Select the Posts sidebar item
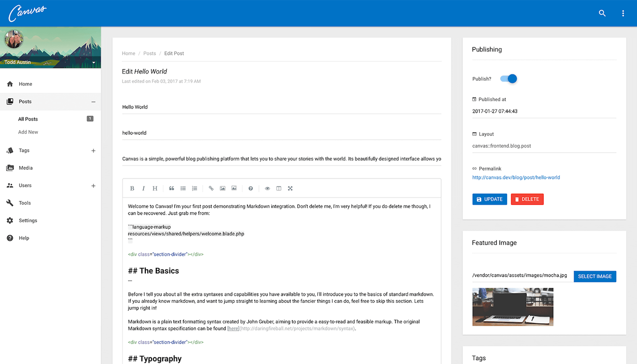637x364 pixels. pos(51,102)
